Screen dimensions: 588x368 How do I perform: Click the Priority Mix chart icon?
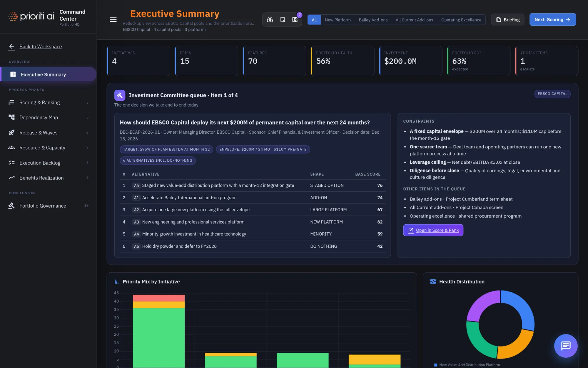(117, 282)
